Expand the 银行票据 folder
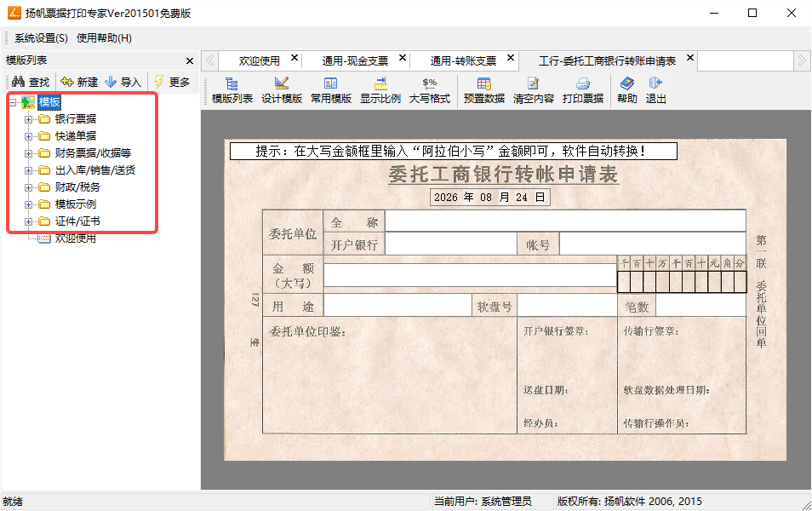This screenshot has width=812, height=511. coord(28,120)
